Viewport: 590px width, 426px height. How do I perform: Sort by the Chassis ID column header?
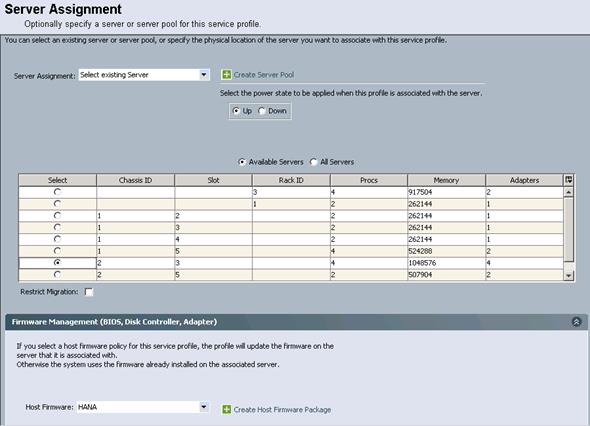pos(135,180)
